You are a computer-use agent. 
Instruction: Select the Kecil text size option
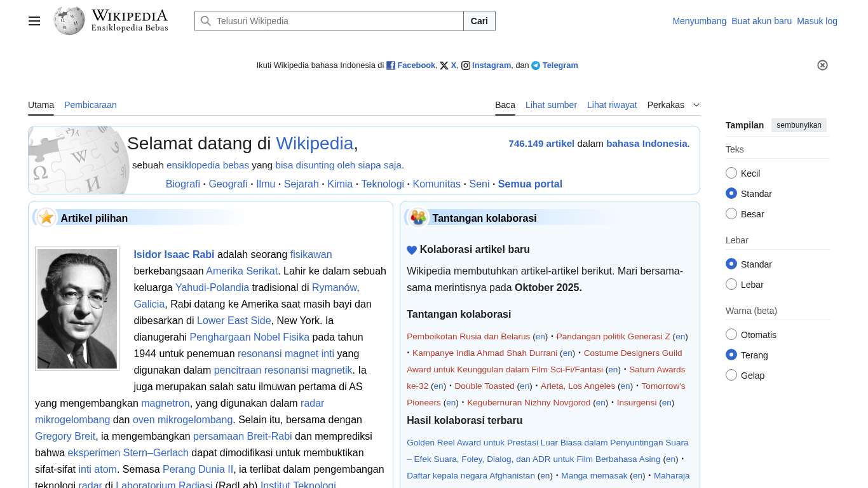731,173
